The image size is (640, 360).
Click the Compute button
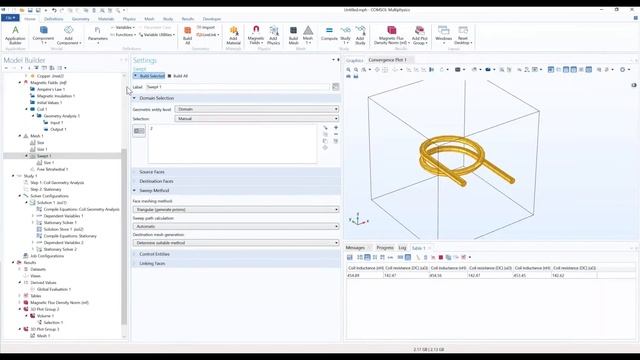329,34
